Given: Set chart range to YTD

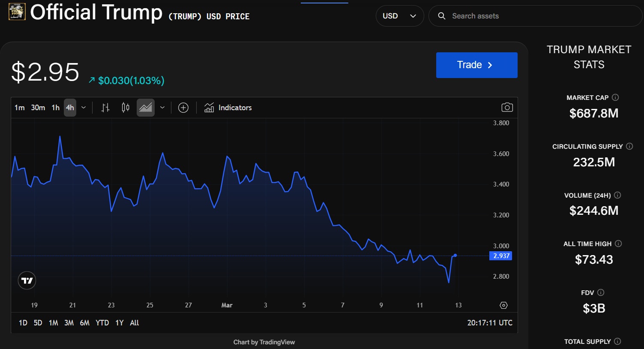Looking at the screenshot, I should 102,323.
